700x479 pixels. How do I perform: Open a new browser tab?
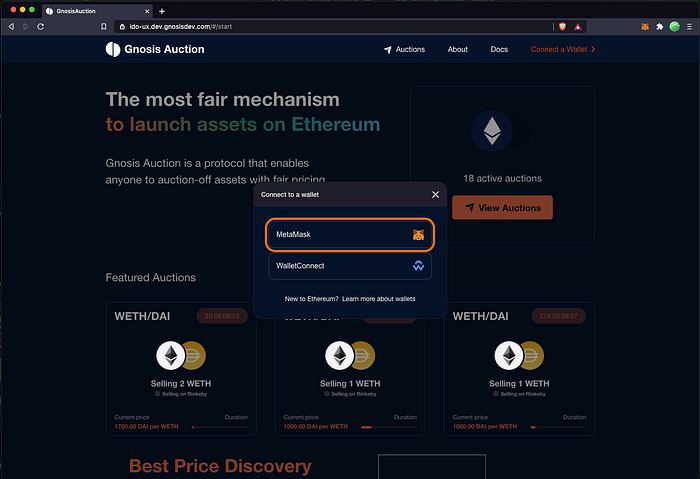pyautogui.click(x=162, y=11)
